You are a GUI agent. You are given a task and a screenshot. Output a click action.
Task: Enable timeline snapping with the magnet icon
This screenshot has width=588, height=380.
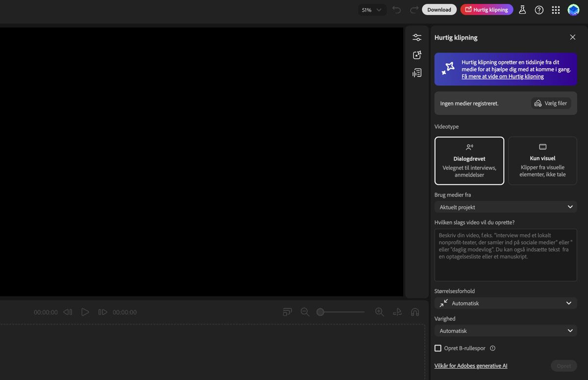(415, 312)
